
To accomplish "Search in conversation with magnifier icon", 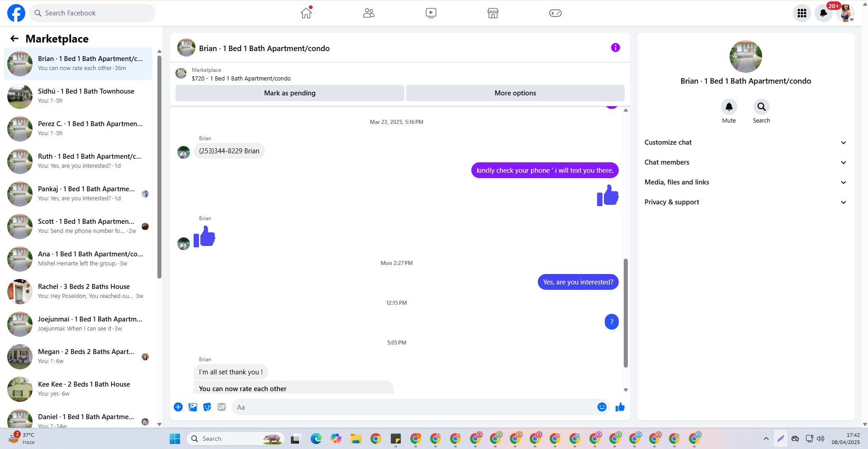I will tap(761, 107).
